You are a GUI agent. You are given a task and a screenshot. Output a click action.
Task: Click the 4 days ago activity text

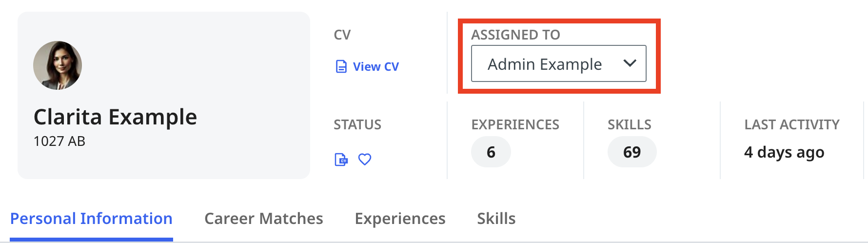(x=784, y=152)
